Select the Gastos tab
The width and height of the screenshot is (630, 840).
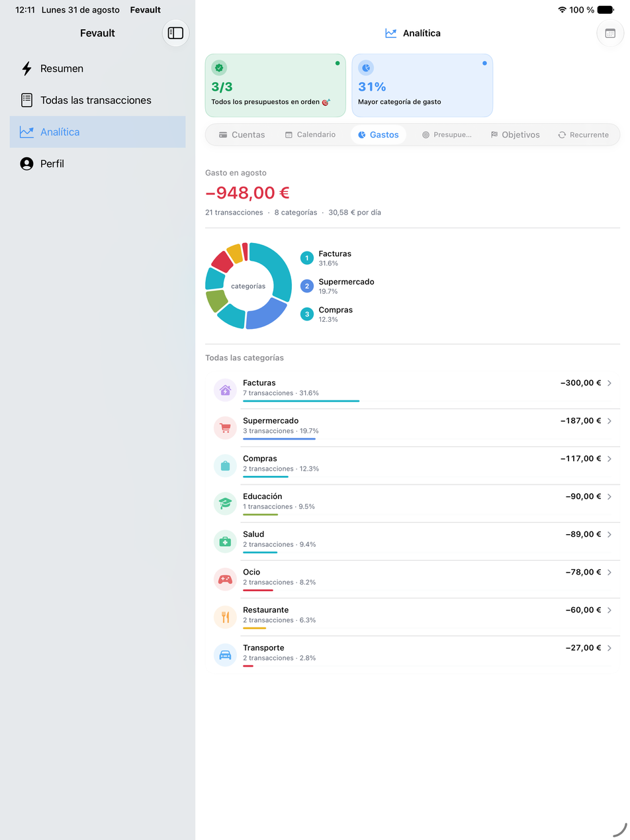coord(379,134)
